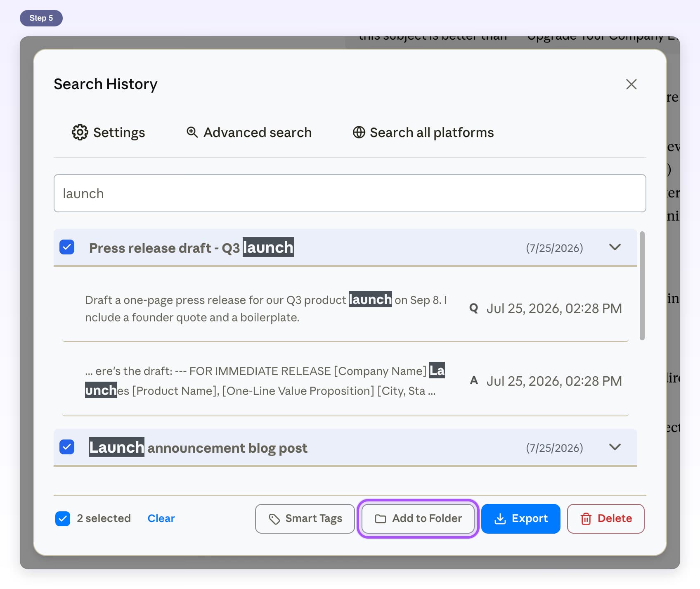
Task: Open the Advanced search tab
Action: point(249,133)
